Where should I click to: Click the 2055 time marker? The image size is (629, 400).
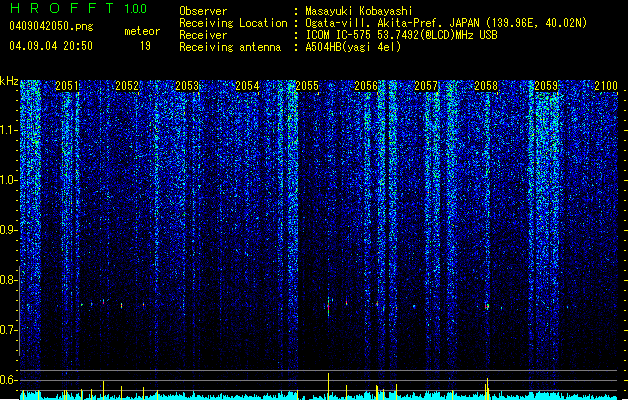(x=307, y=86)
